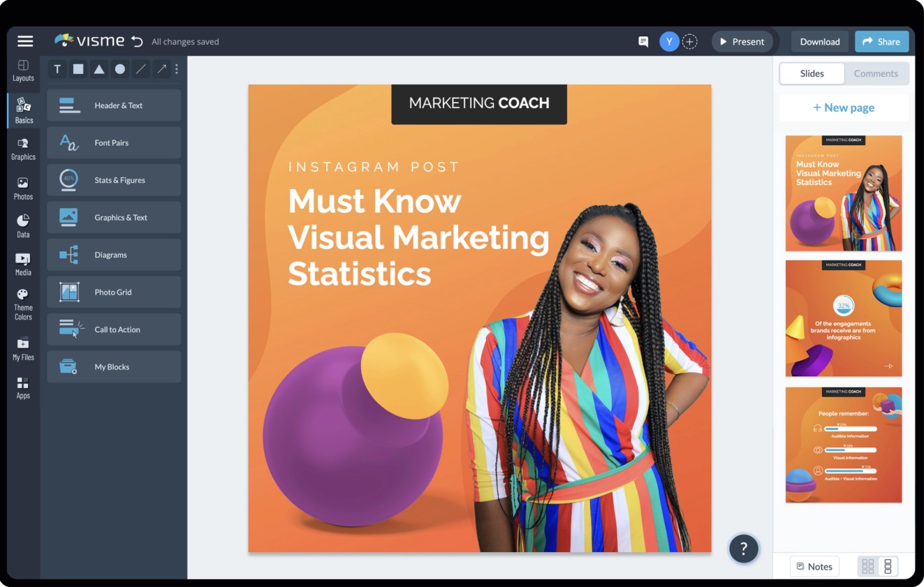Open the Graphics sidebar panel

click(x=23, y=149)
